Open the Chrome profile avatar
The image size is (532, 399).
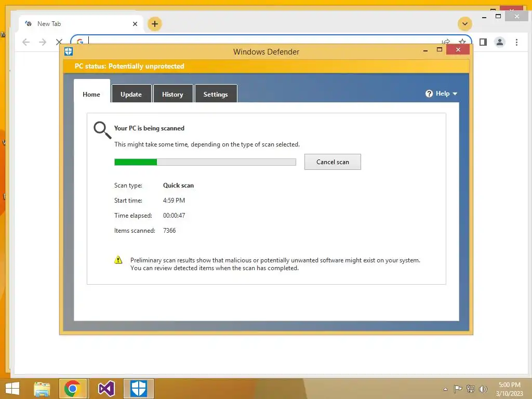click(x=500, y=42)
